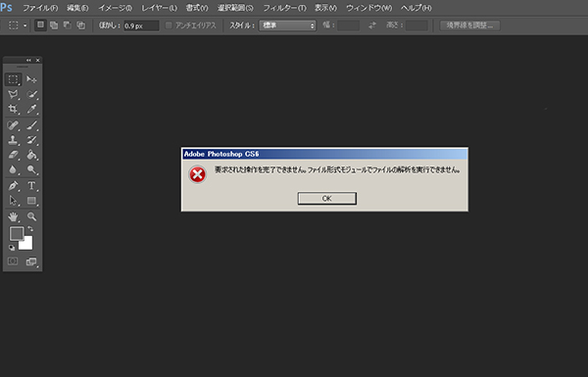588x377 pixels.
Task: Select the Quick Selection tool
Action: click(x=31, y=94)
